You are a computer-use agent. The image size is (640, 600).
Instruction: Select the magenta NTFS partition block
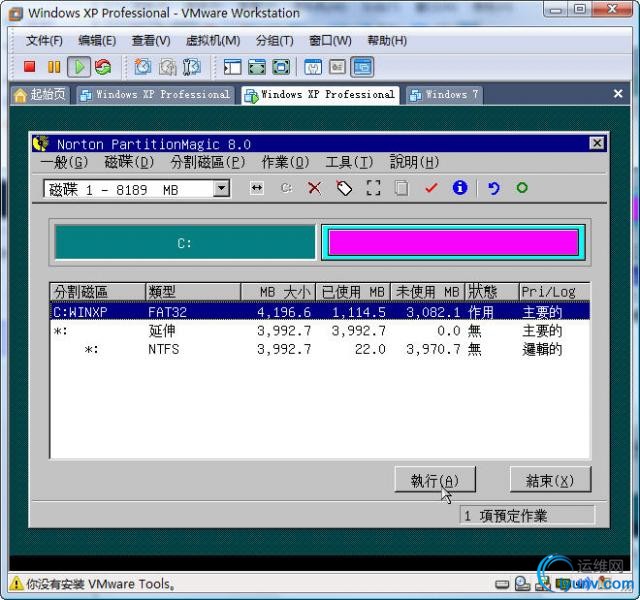(453, 242)
